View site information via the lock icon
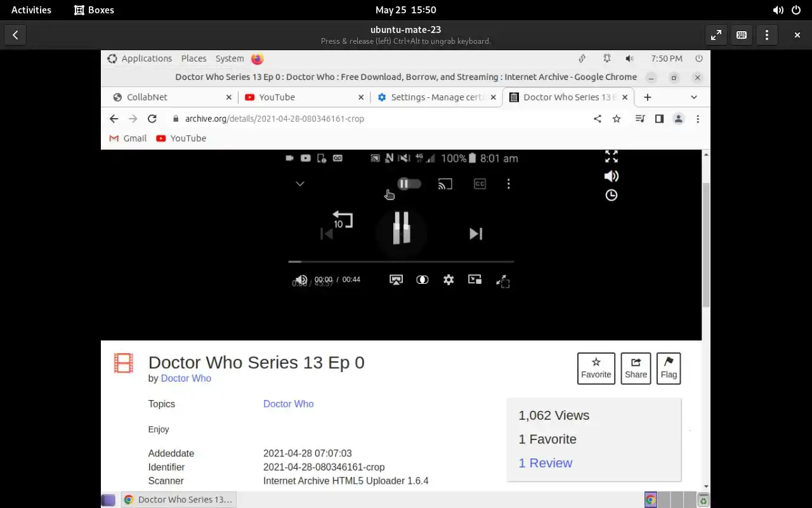The width and height of the screenshot is (812, 508). tap(176, 119)
